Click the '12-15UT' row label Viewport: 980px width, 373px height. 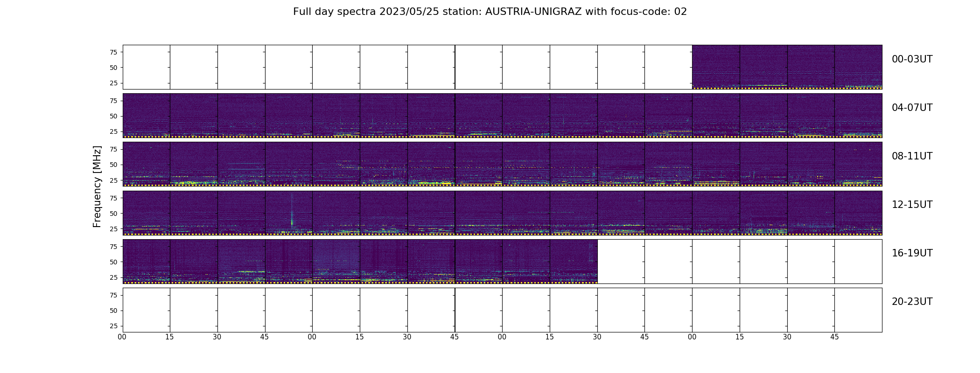click(912, 205)
